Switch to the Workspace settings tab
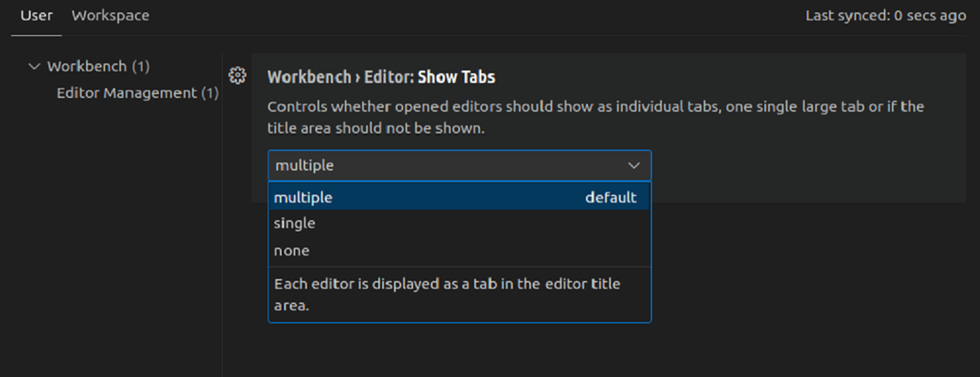Viewport: 980px width, 377px height. point(110,16)
